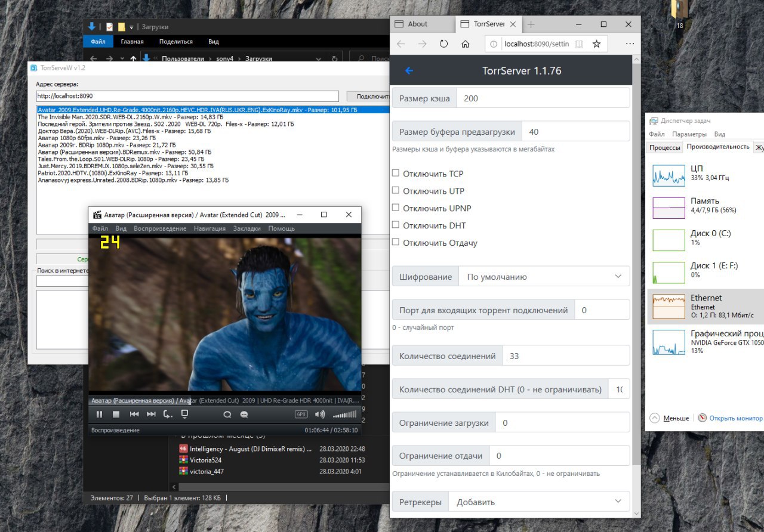Open the Шифрование dropdown
Viewport: 764px width, 532px height.
click(544, 277)
